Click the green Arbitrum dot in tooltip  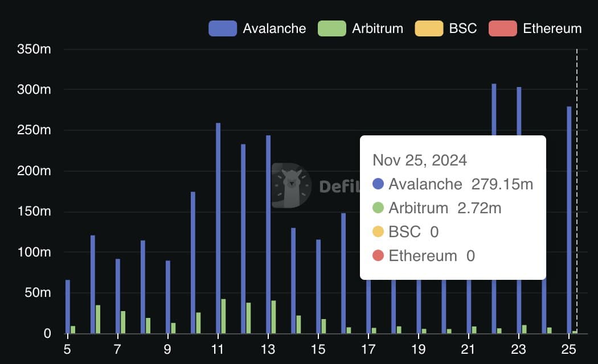click(378, 208)
